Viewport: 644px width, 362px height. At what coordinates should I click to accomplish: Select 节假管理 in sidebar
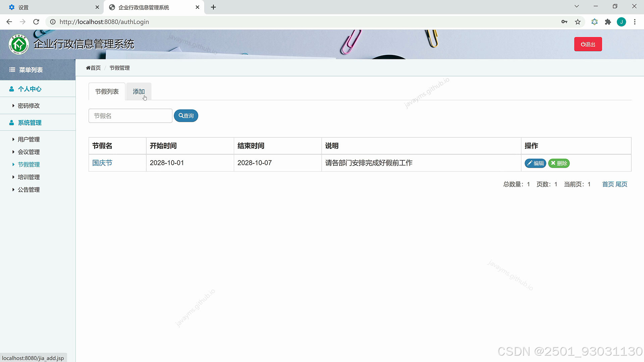click(29, 165)
